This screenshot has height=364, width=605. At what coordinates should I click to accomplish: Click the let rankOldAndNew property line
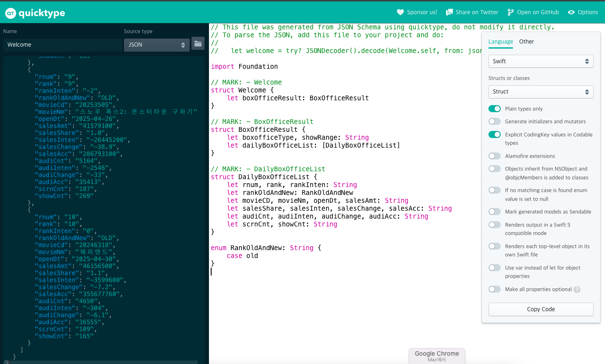coord(290,193)
